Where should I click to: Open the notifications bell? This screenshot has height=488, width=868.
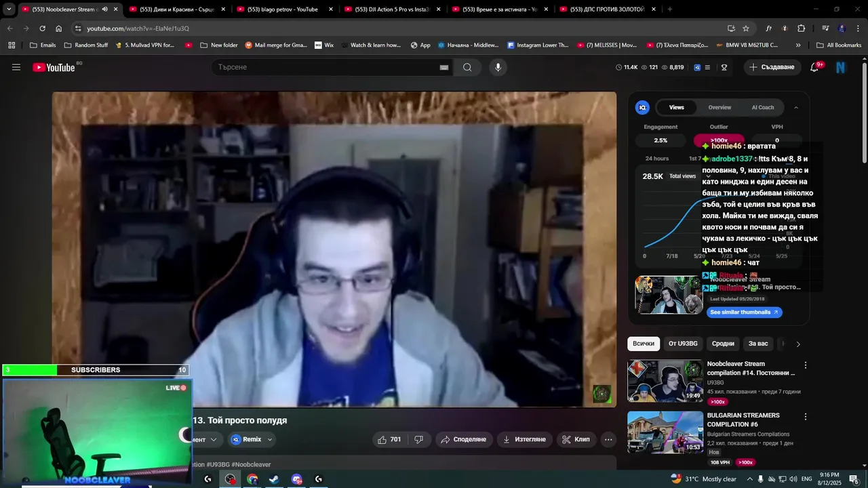814,67
